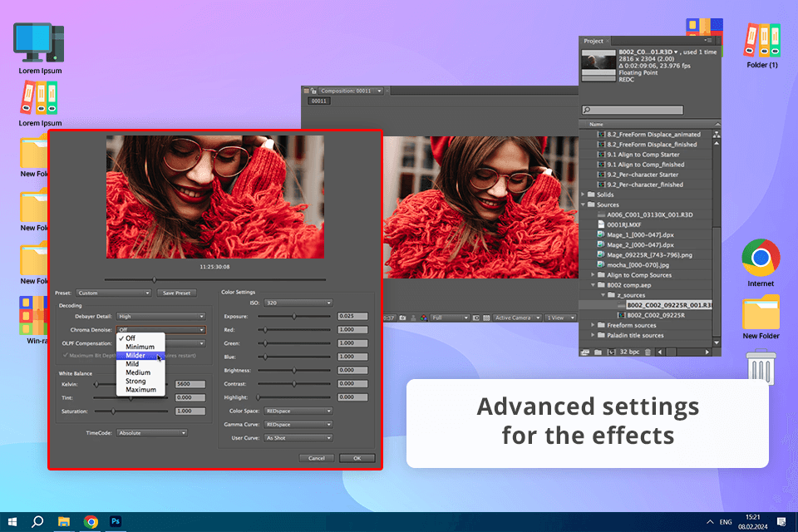
Task: Toggle the transparency grid in the viewer
Action: pyautogui.click(x=486, y=318)
